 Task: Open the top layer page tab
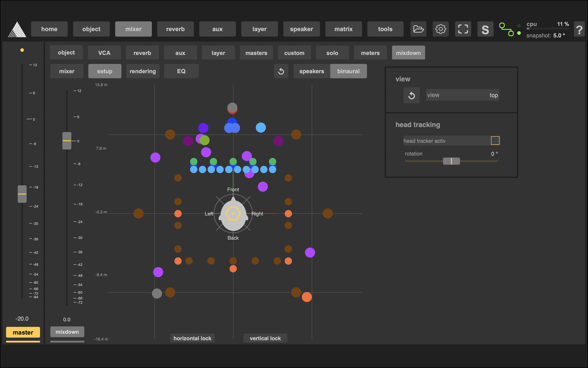(x=259, y=29)
